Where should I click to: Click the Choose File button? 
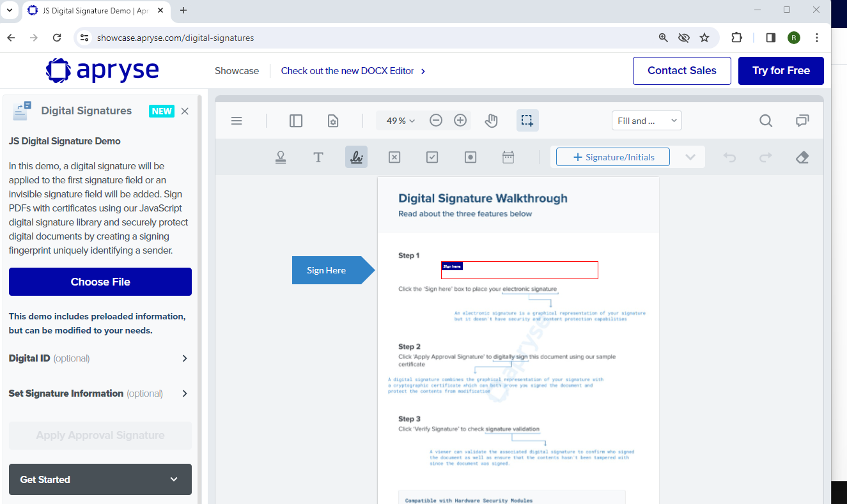pos(100,282)
